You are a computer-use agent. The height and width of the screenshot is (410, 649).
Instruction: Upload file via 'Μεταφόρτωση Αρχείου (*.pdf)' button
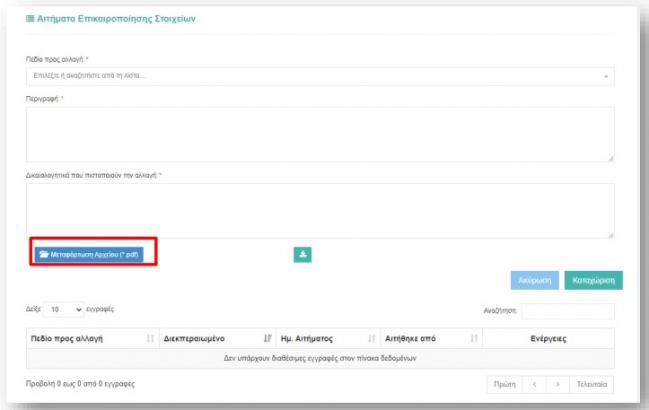coord(92,254)
